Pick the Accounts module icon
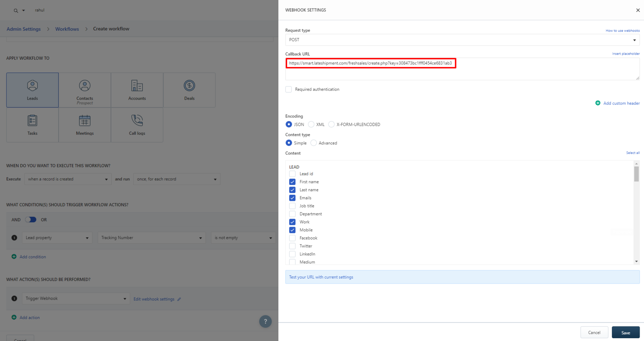This screenshot has height=341, width=644. [x=137, y=85]
